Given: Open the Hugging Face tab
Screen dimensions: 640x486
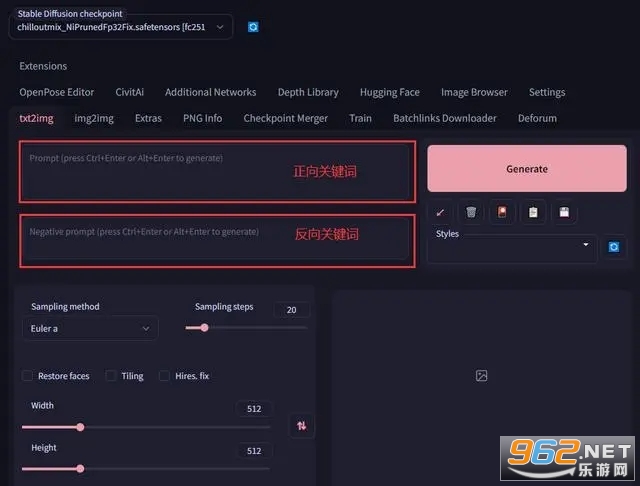Looking at the screenshot, I should (390, 92).
